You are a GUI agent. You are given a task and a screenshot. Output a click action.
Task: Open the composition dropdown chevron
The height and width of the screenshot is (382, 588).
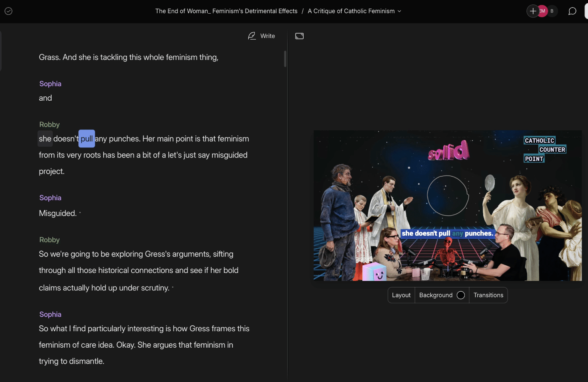pyautogui.click(x=399, y=11)
